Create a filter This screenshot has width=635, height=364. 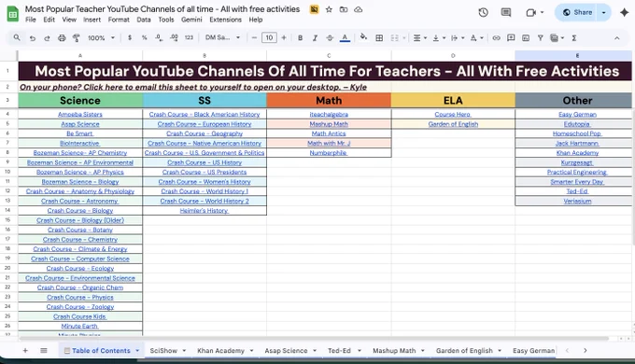pos(541,37)
